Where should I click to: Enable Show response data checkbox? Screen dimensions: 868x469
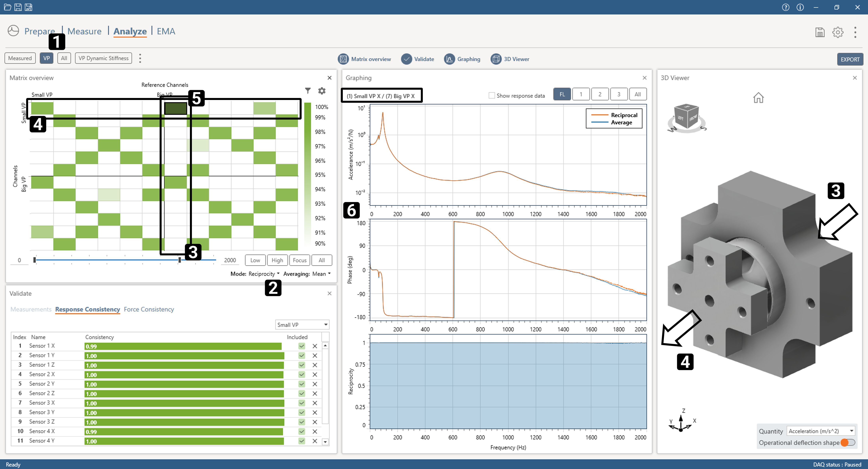coord(492,96)
